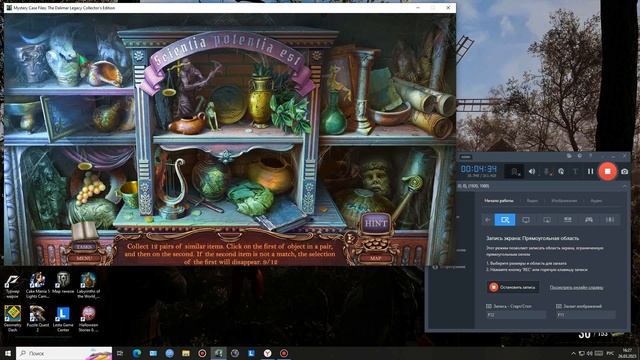
Task: Open Labyrinths of the World desktop shortcut
Action: tap(88, 285)
